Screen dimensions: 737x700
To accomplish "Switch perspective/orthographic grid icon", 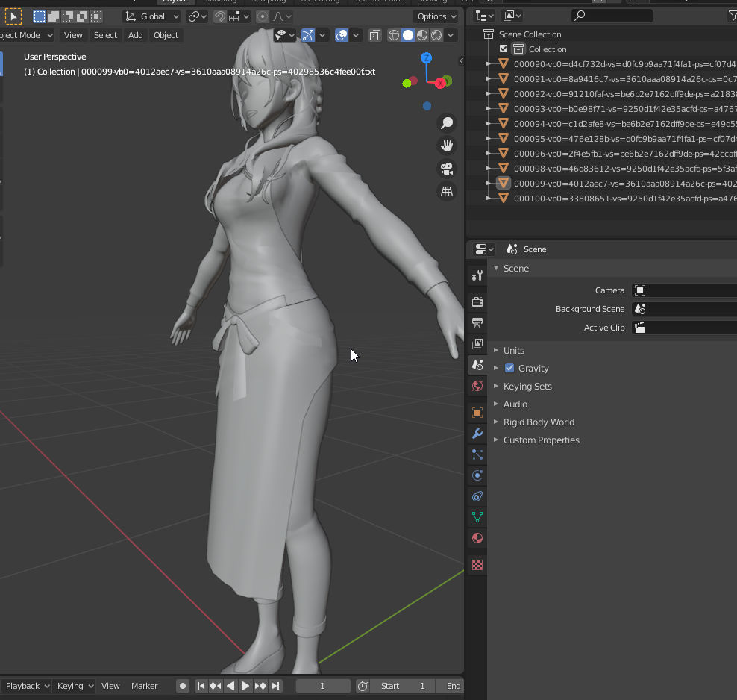I will pos(447,191).
